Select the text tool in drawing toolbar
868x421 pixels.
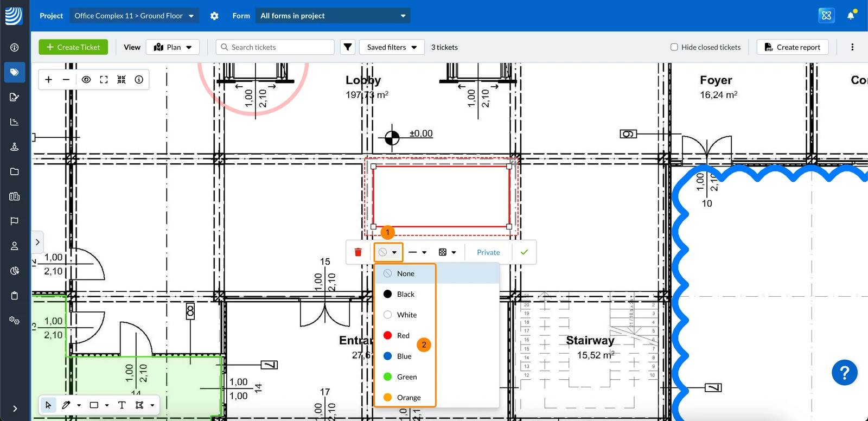[122, 405]
